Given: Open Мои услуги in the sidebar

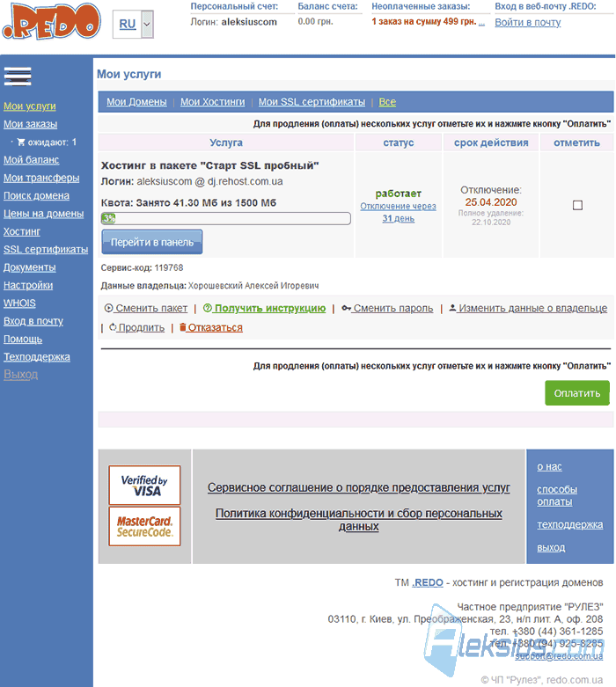Looking at the screenshot, I should point(30,106).
